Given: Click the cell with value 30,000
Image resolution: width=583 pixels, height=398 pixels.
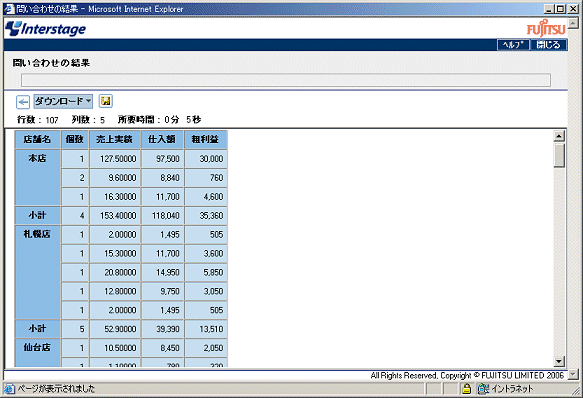Looking at the screenshot, I should [x=206, y=159].
